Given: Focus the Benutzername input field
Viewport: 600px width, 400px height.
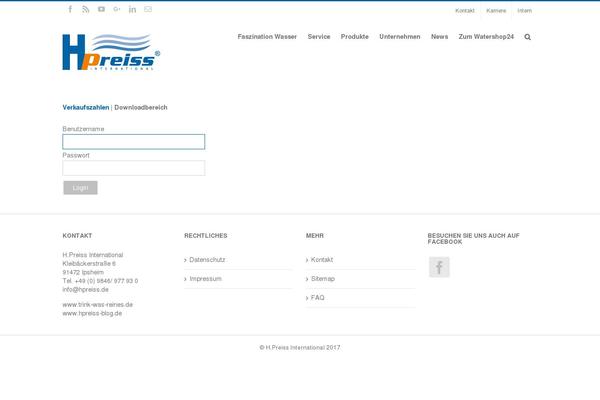Looking at the screenshot, I should [x=134, y=142].
